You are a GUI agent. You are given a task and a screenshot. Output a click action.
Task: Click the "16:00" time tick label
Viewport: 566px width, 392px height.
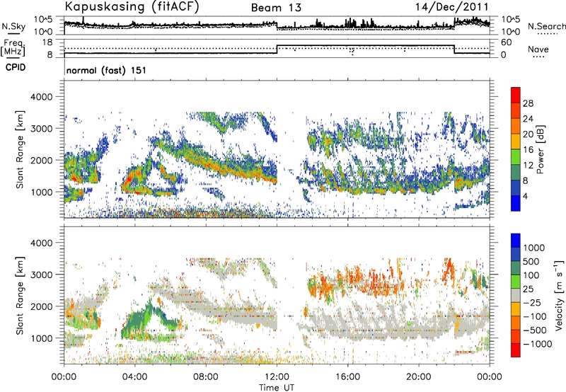click(347, 377)
